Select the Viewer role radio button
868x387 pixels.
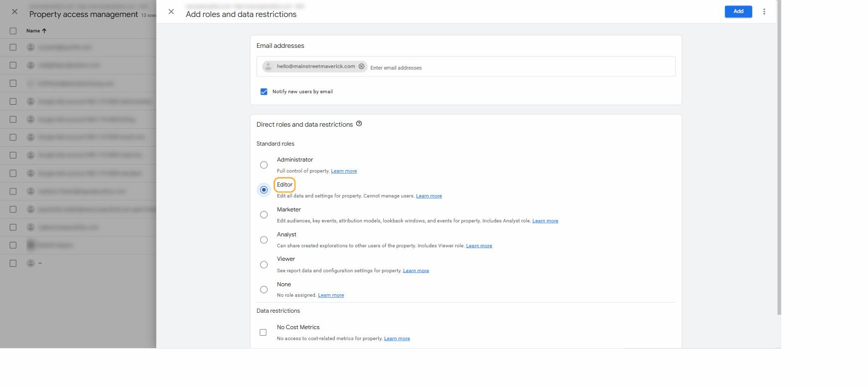point(264,265)
